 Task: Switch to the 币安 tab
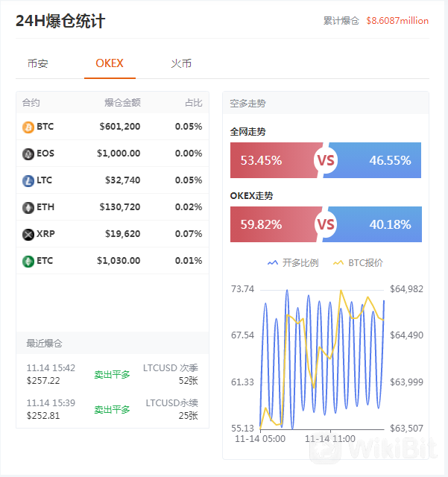[x=38, y=63]
